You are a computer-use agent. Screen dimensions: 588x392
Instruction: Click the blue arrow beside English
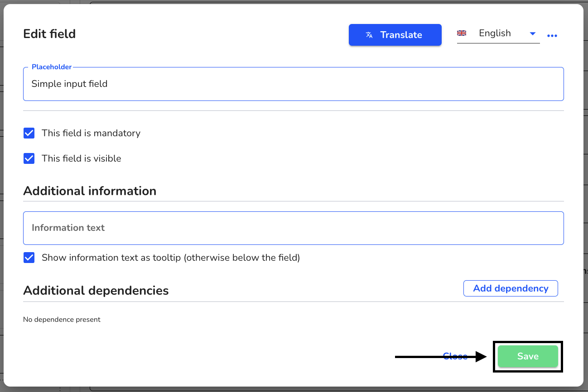[x=533, y=33]
